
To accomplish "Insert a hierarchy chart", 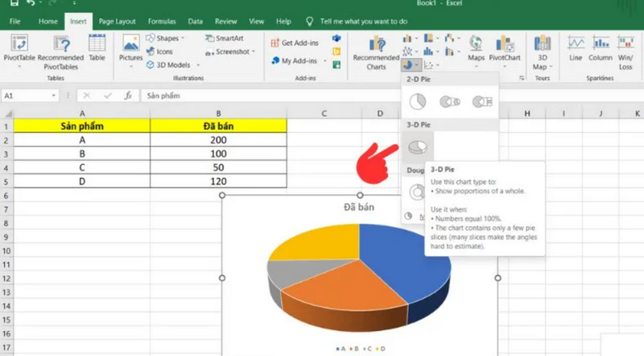I will 431,39.
